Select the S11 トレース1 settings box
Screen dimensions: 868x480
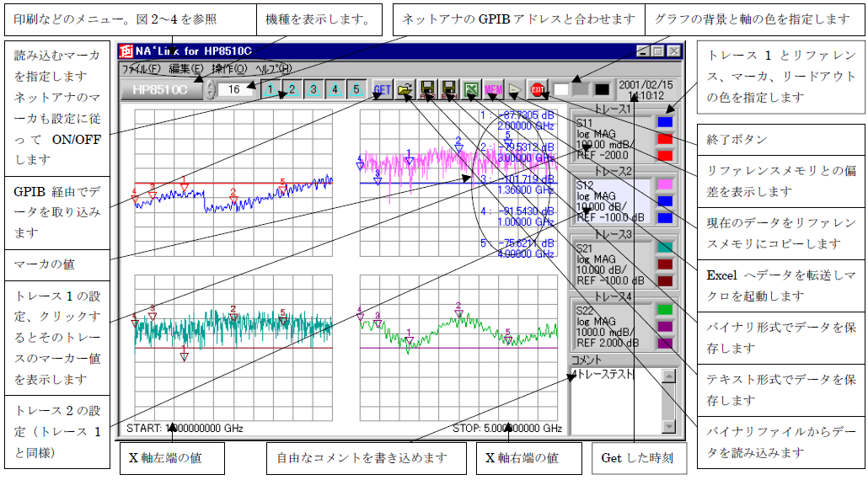point(612,139)
